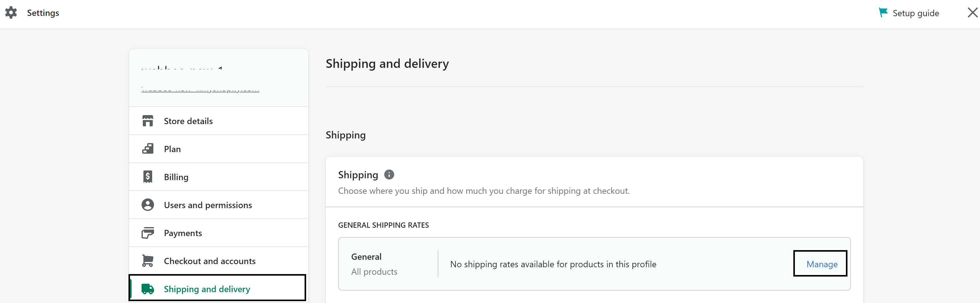Click the green shipping truck icon
Image resolution: width=980 pixels, height=303 pixels.
(147, 289)
